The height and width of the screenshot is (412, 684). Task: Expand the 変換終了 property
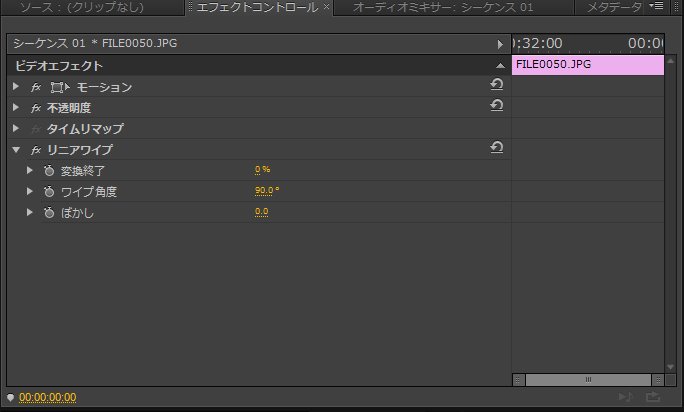pos(30,170)
